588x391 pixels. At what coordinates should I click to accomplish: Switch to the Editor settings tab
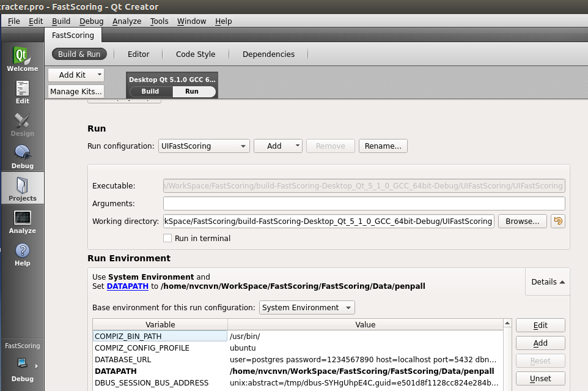pyautogui.click(x=138, y=54)
